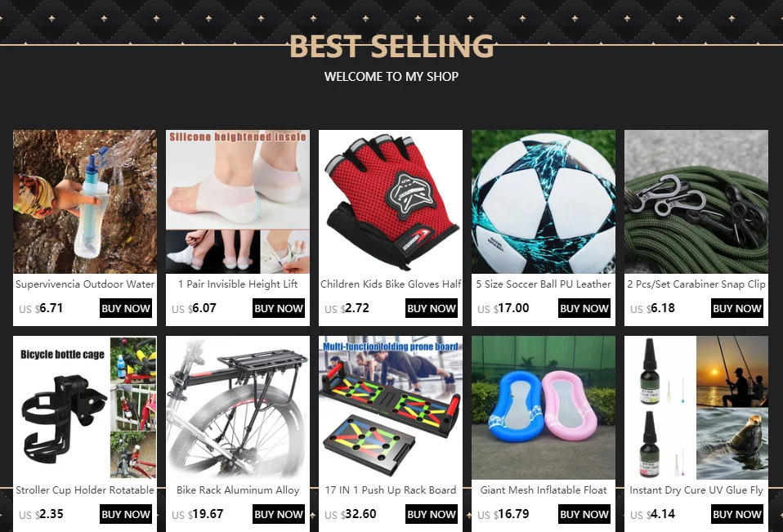Click Buy Now under the 17.00 soccer ball

[584, 308]
